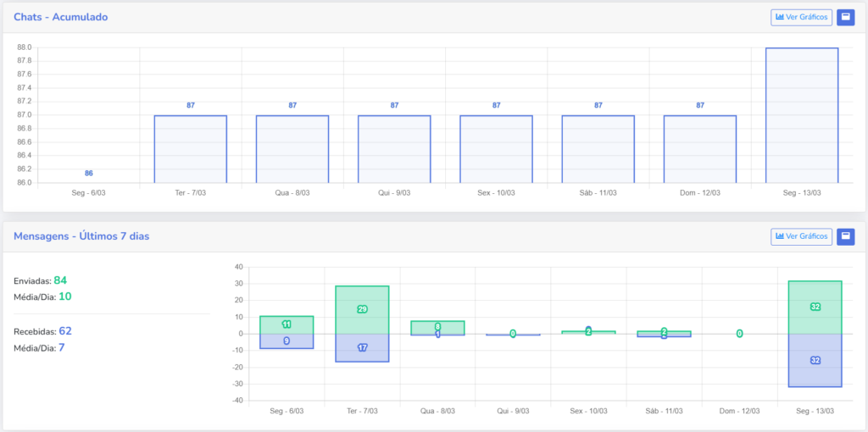
Task: Select the Dom - 12/03 bar in Chats chart
Action: 700,149
